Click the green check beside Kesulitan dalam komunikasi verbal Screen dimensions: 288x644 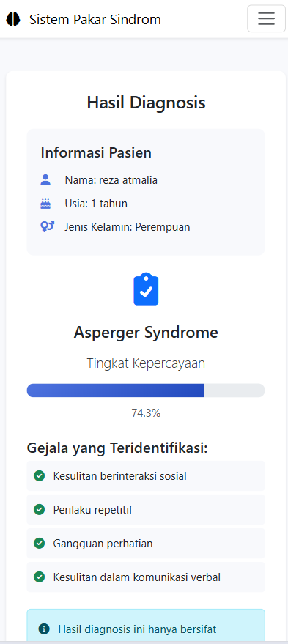tap(39, 577)
